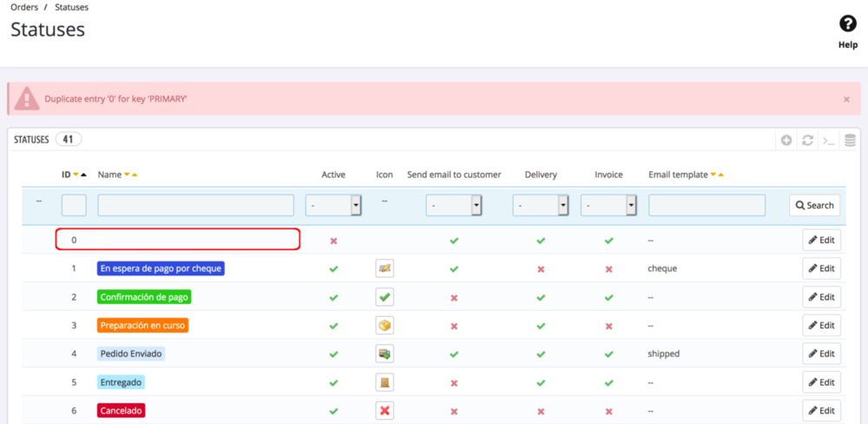Toggle Active status for row ID 0

pos(333,241)
